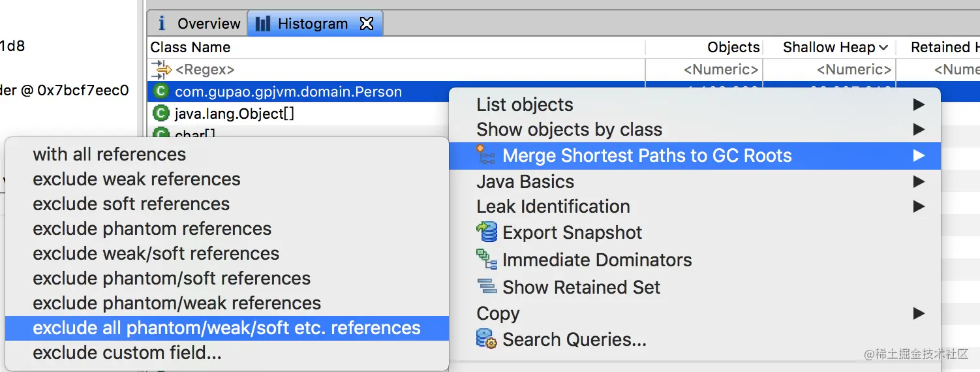Close the Histogram tab
Screen dimensions: 980x372
click(367, 23)
